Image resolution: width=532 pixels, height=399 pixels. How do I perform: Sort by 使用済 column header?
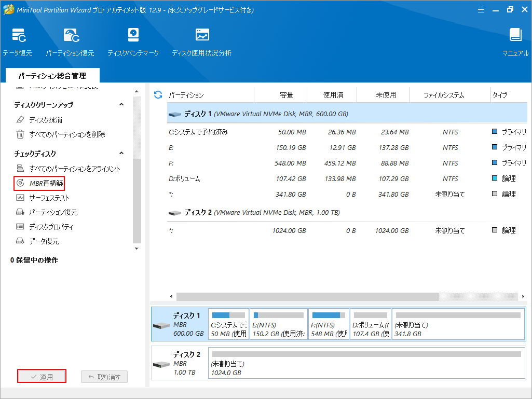point(332,95)
